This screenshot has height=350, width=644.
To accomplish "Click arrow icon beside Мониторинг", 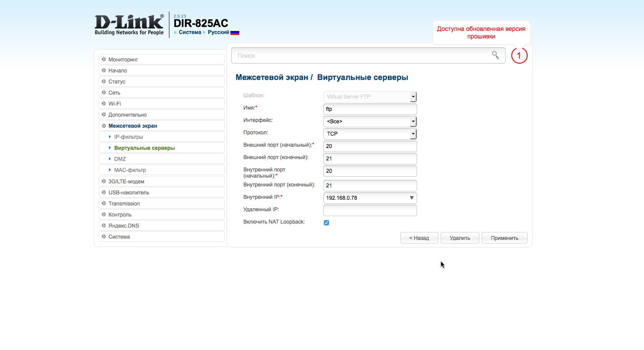I will [104, 60].
